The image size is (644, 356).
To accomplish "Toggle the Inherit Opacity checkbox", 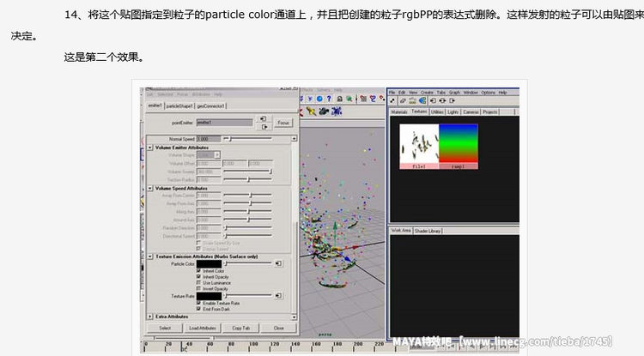I will (x=199, y=277).
